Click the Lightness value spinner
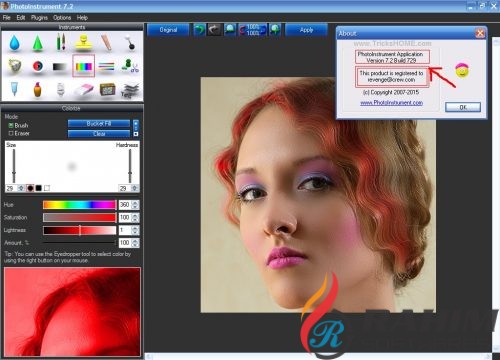The width and height of the screenshot is (500, 360). point(135,230)
